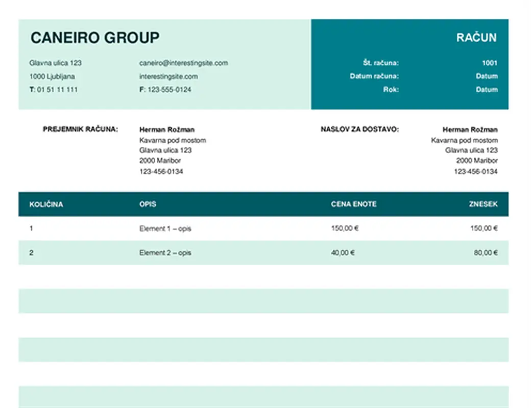
Task: Click the CANEIRO GROUP company title
Action: point(95,38)
